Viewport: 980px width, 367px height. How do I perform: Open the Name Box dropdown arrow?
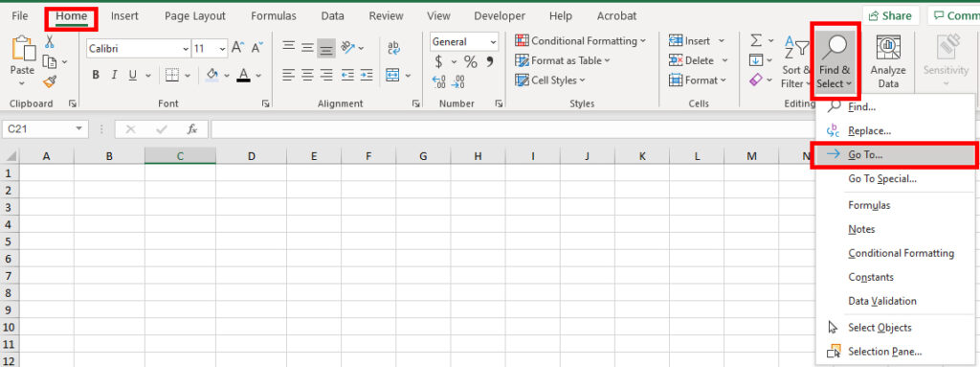pos(78,129)
